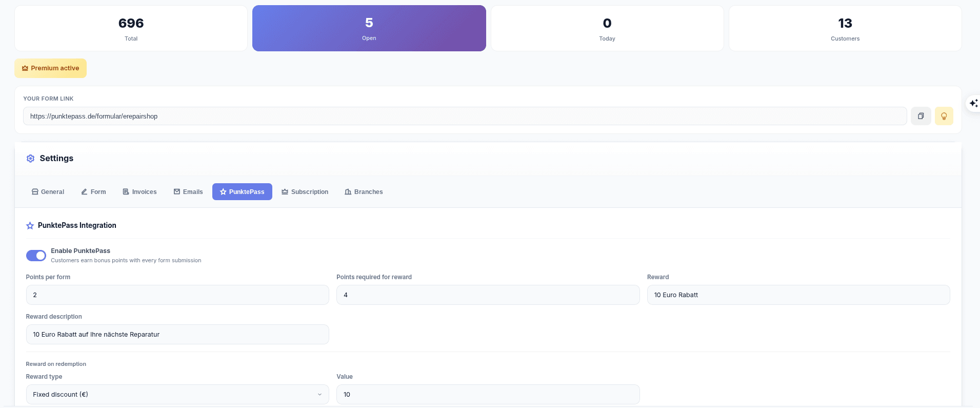Image resolution: width=980 pixels, height=408 pixels.
Task: Disable the Enable PunktePass toggle
Action: [x=36, y=256]
